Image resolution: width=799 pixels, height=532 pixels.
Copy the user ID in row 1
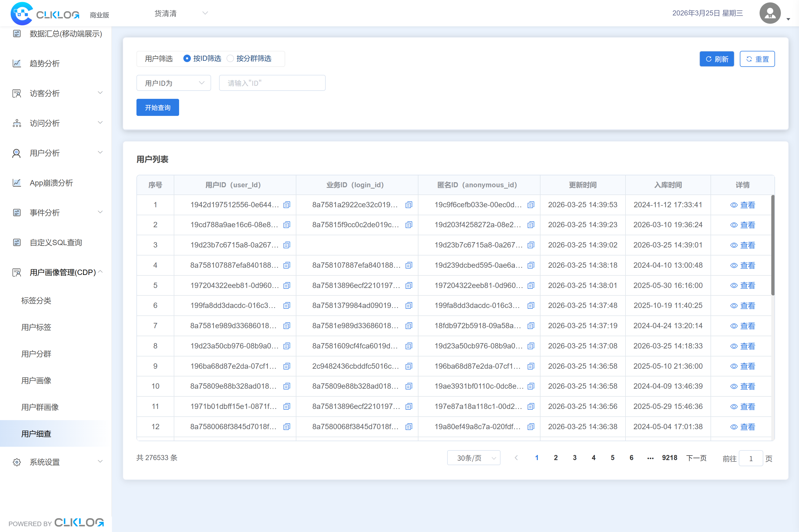[x=287, y=205]
